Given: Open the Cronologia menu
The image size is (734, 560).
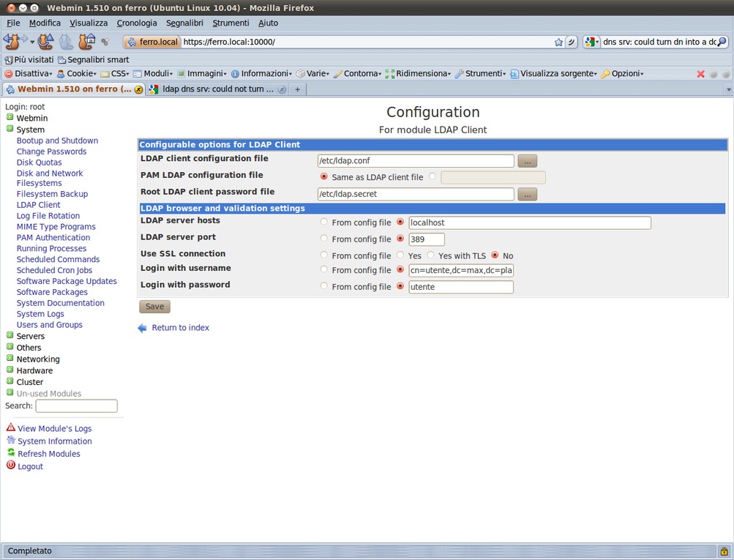Looking at the screenshot, I should click(x=137, y=23).
